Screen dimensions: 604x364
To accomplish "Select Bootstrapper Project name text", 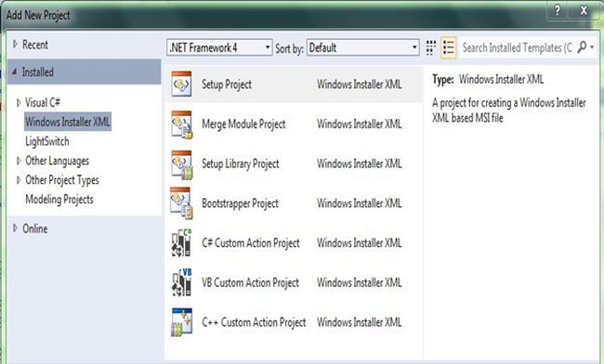I will (240, 203).
